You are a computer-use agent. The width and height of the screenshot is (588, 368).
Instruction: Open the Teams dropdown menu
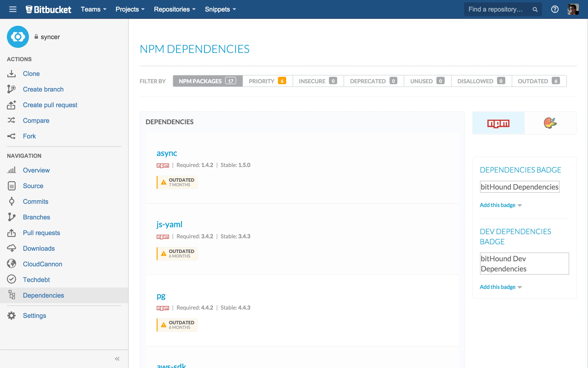(x=93, y=9)
